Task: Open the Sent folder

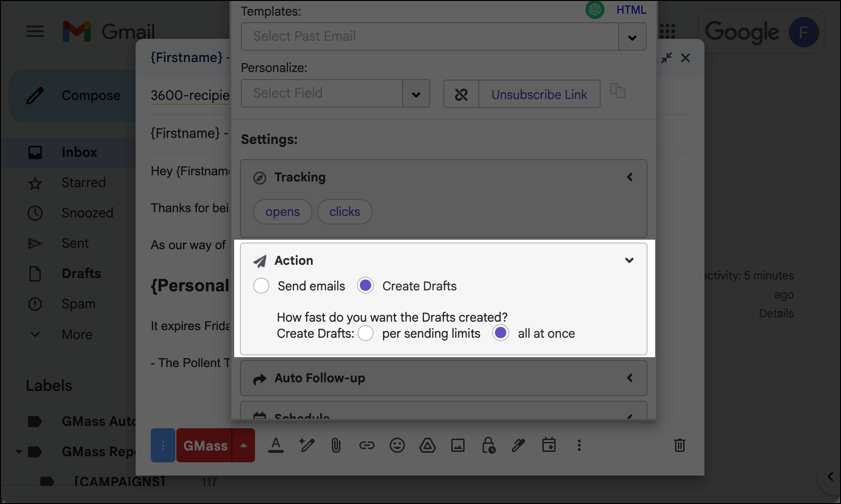Action: pyautogui.click(x=75, y=243)
